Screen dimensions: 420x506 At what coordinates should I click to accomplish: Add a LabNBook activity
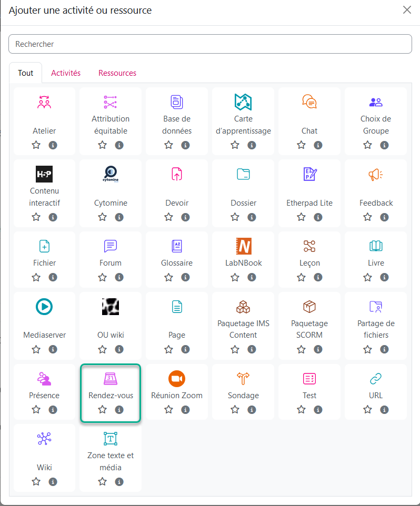[243, 246]
